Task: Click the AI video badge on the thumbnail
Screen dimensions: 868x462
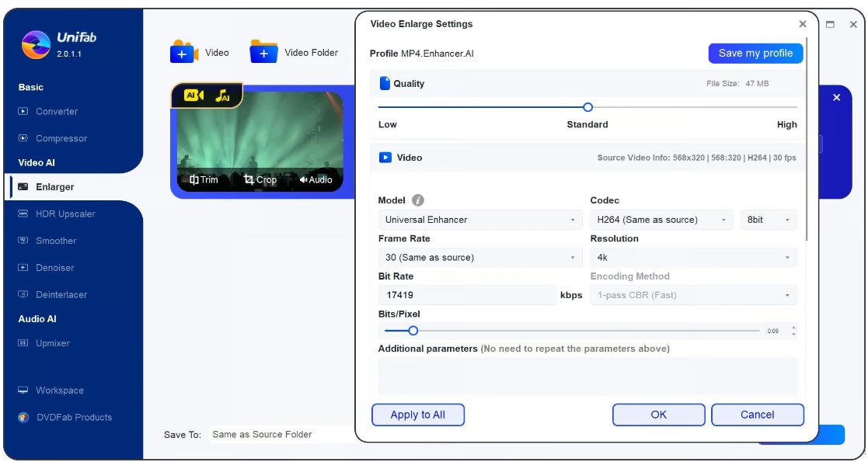Action: (x=193, y=96)
